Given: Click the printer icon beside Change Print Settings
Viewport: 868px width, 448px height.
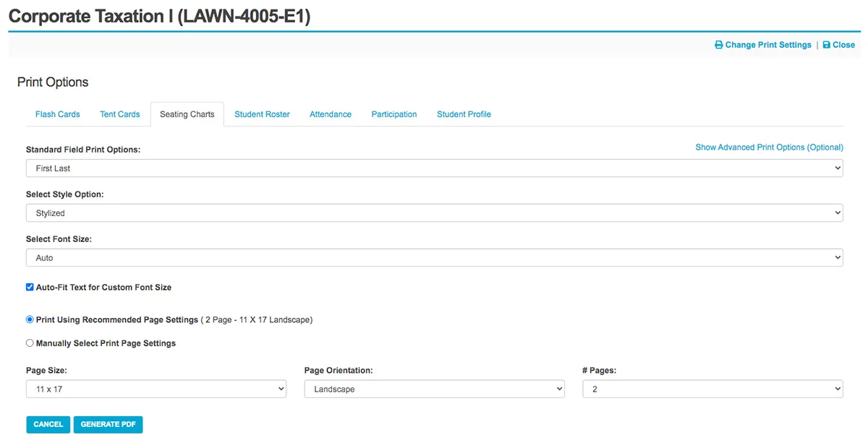Looking at the screenshot, I should pyautogui.click(x=719, y=45).
